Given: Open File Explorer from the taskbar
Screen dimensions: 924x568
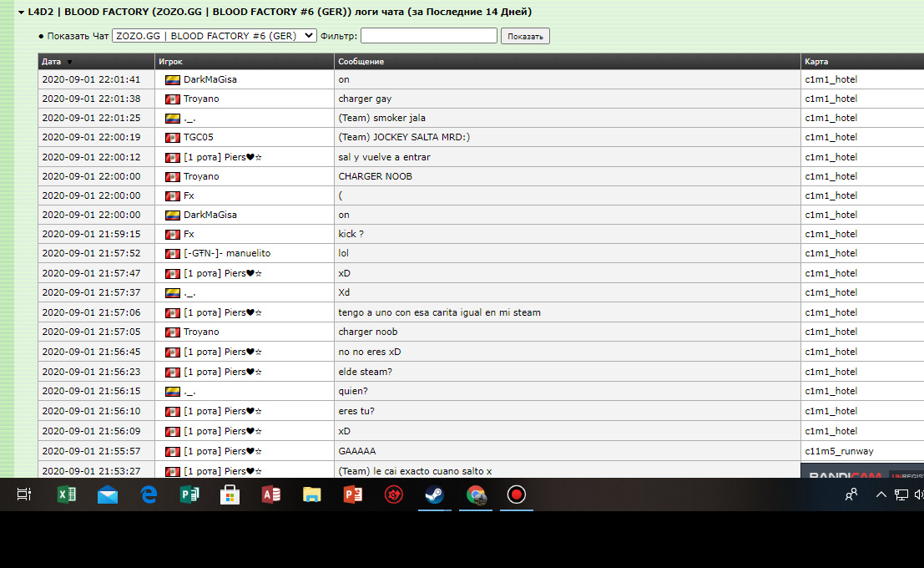Looking at the screenshot, I should tap(312, 494).
